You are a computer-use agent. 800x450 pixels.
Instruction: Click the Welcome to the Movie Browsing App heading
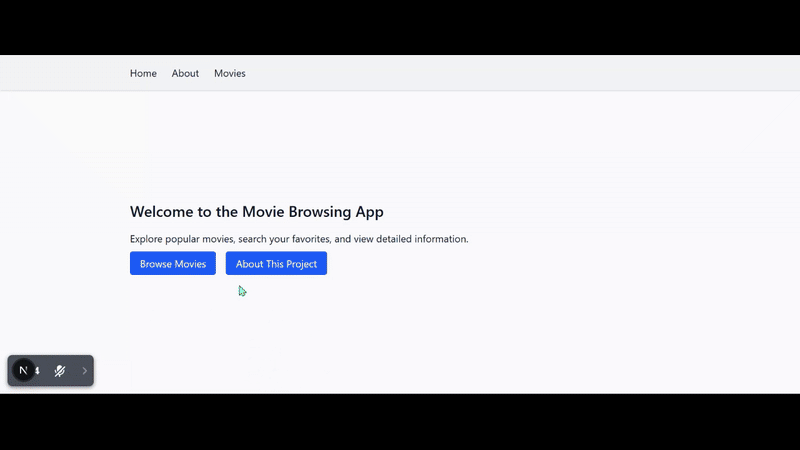coord(256,212)
